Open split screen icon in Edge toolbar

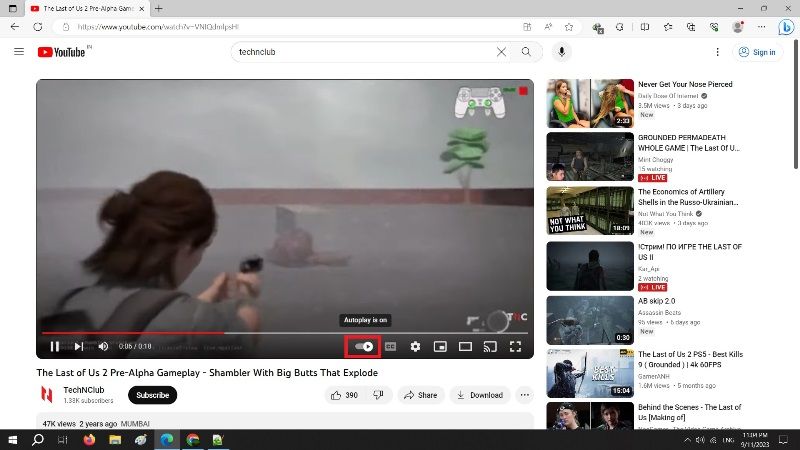tap(645, 27)
